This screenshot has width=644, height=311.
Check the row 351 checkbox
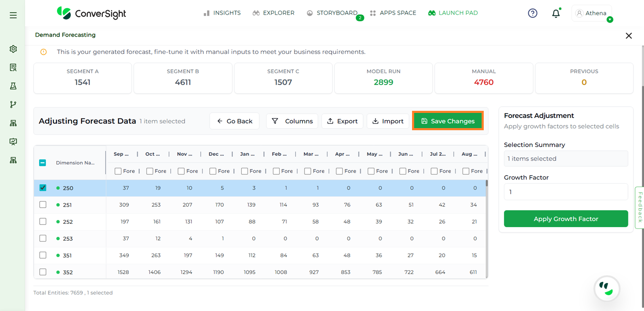pos(43,255)
